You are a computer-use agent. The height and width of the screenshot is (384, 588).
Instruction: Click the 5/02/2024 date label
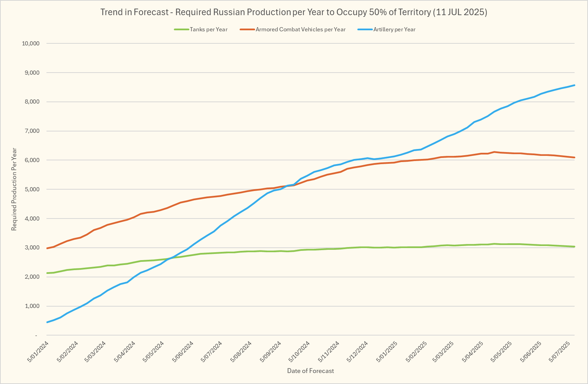pyautogui.click(x=67, y=351)
